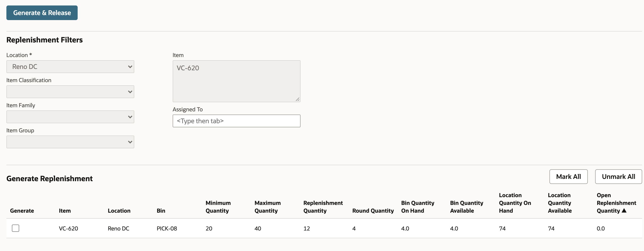Focus the Assigned To input field

point(236,121)
